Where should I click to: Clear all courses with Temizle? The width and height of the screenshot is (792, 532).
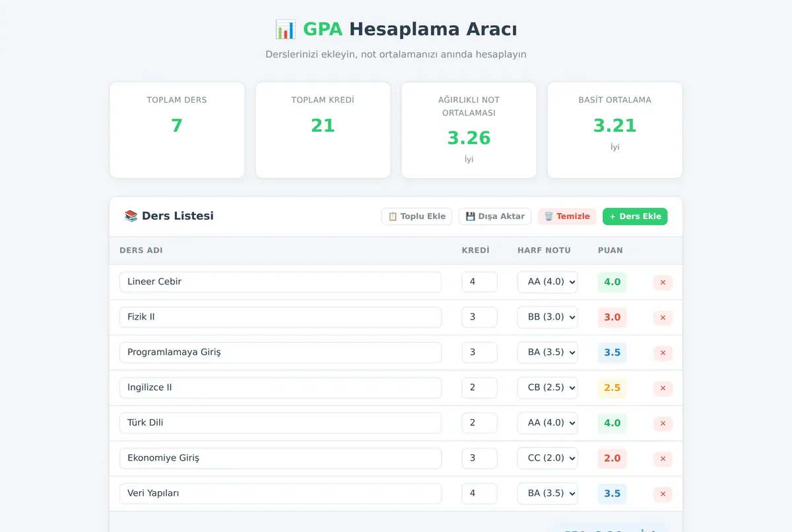click(567, 216)
